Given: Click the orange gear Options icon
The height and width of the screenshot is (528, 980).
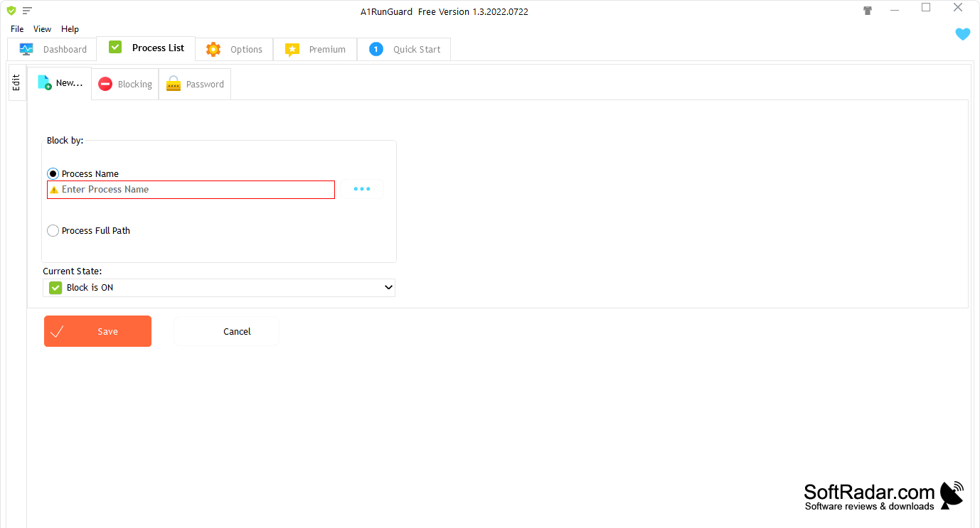Looking at the screenshot, I should coord(213,49).
